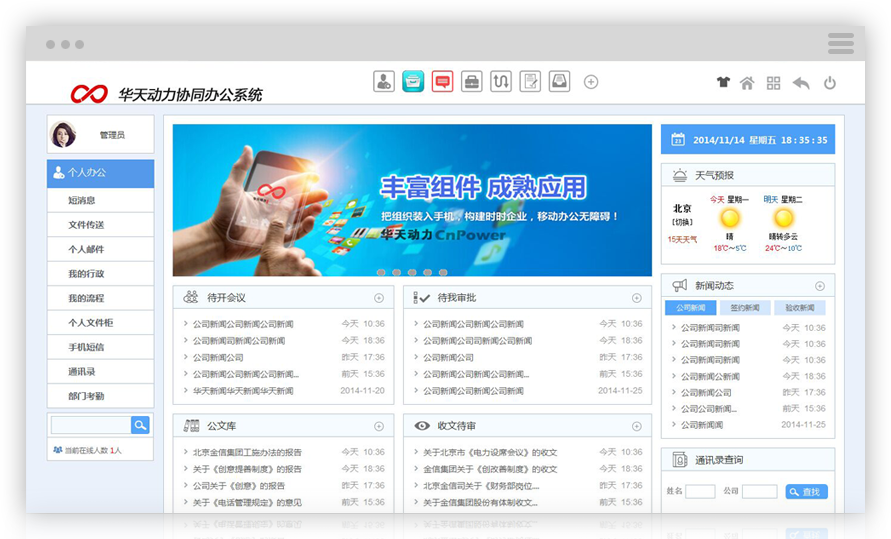Click the calendar icon beside the date
The width and height of the screenshot is (891, 539).
click(x=678, y=139)
